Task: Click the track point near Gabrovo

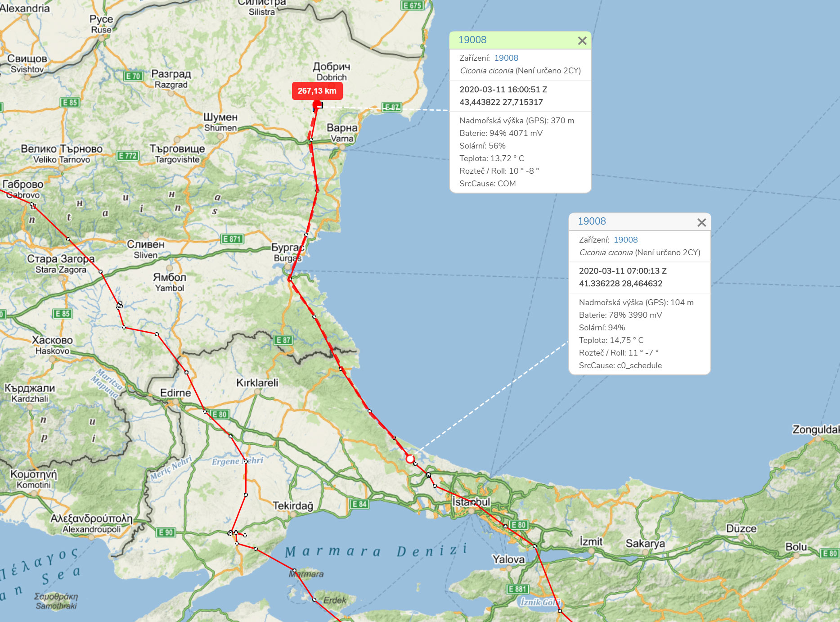Action: (32, 205)
